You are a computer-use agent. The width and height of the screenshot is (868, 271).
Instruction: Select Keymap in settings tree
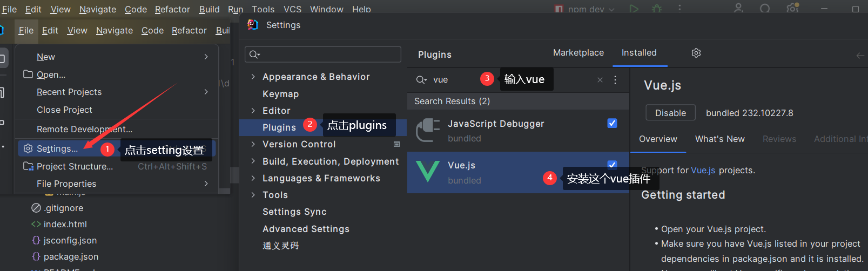(x=280, y=94)
